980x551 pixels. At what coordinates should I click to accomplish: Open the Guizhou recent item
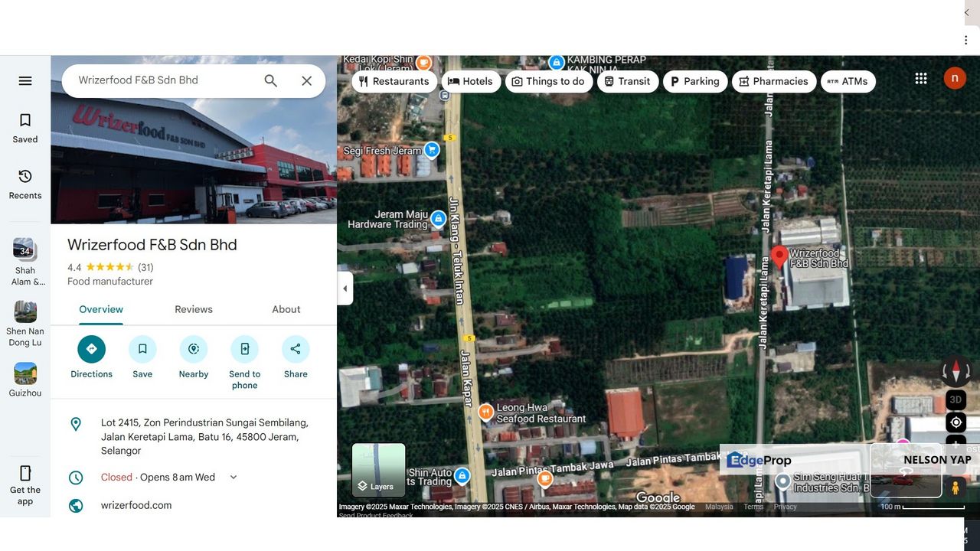(x=25, y=380)
